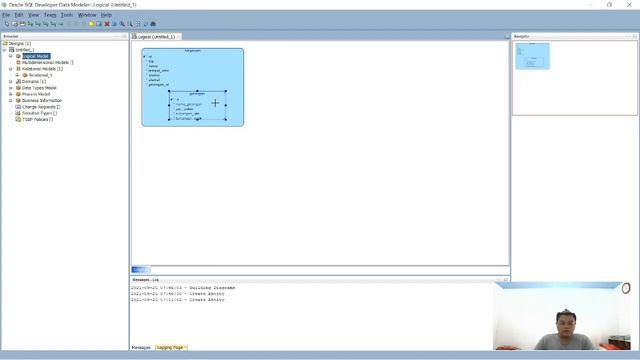The height and width of the screenshot is (360, 640).
Task: Click the Zoom In magnifier icon
Action: tap(122, 24)
